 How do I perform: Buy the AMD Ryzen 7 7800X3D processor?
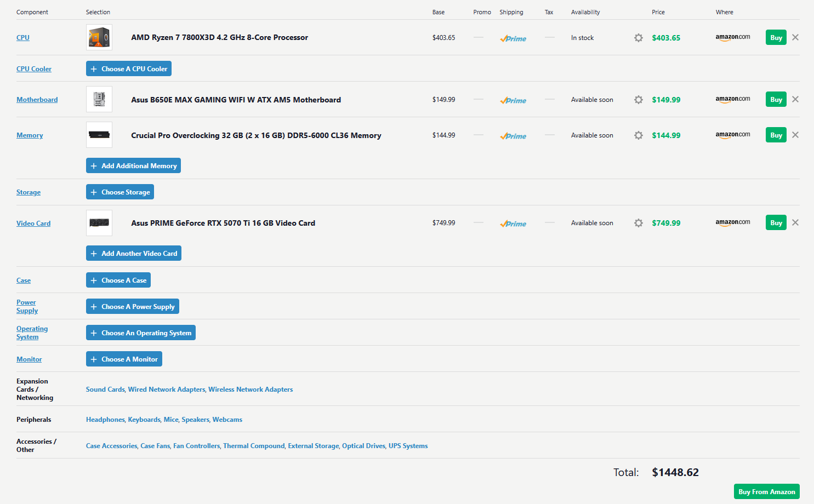tap(776, 37)
